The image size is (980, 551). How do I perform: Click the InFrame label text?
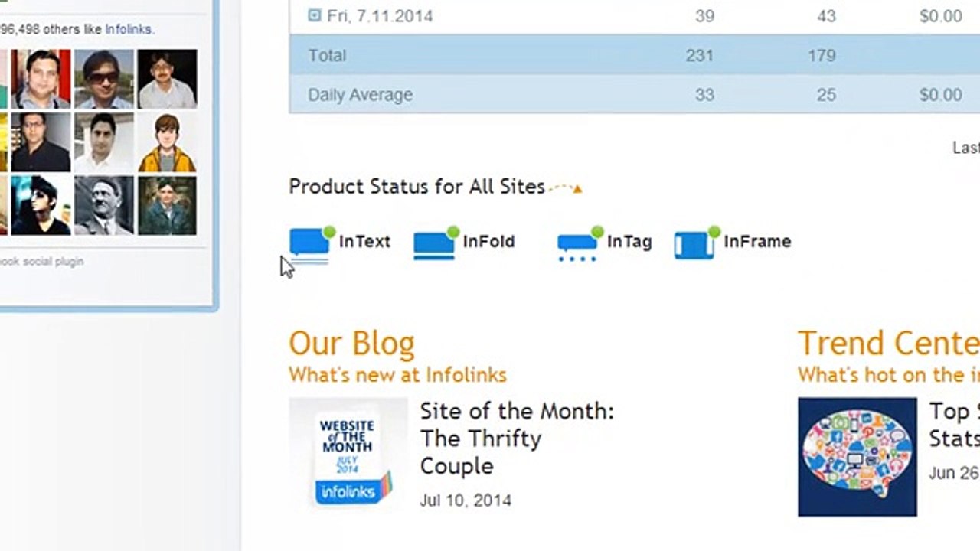[x=757, y=242]
